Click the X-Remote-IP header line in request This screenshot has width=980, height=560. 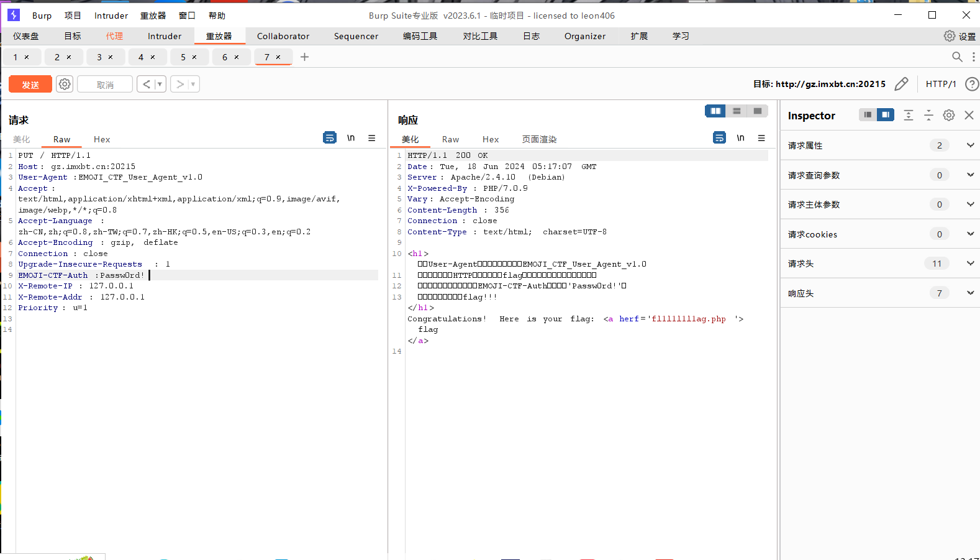[76, 286]
